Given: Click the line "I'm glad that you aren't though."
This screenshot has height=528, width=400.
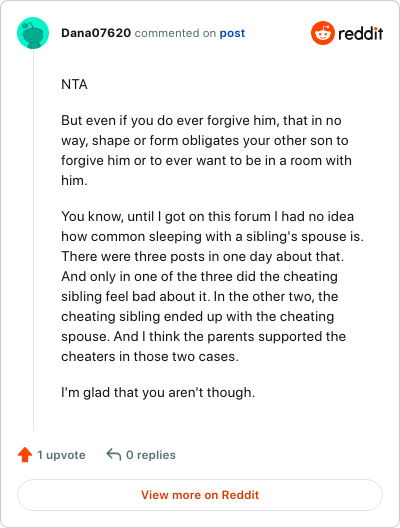Looking at the screenshot, I should pos(158,392).
